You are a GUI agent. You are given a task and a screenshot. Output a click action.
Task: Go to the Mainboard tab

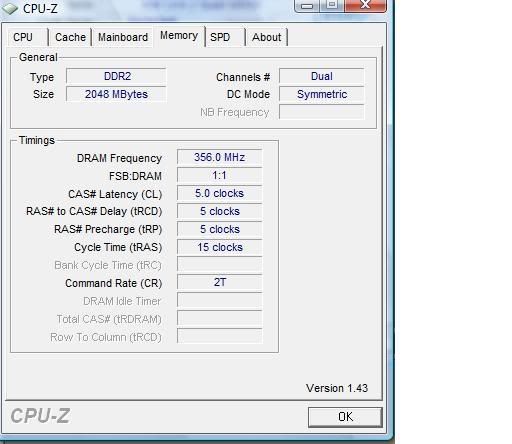coord(123,37)
